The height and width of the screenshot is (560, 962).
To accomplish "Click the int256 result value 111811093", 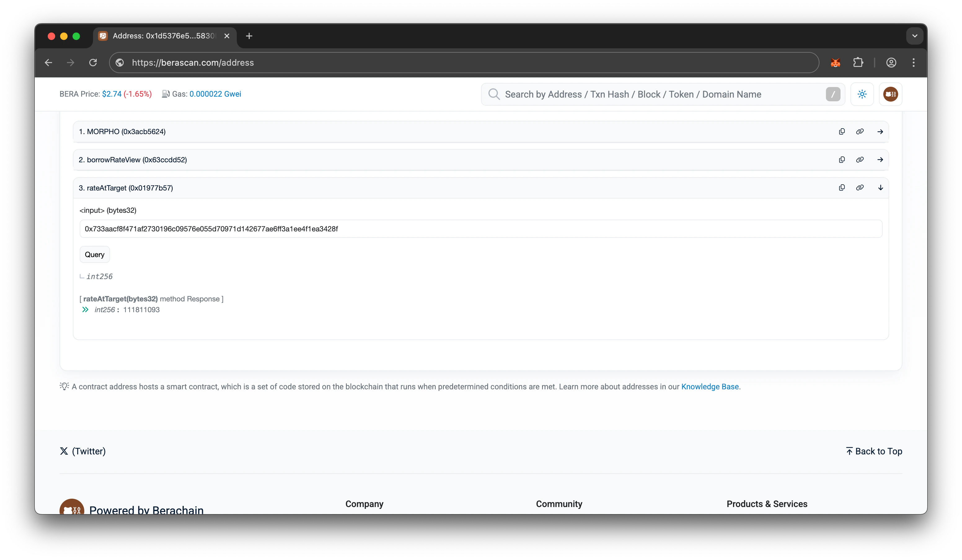I will (x=141, y=310).
